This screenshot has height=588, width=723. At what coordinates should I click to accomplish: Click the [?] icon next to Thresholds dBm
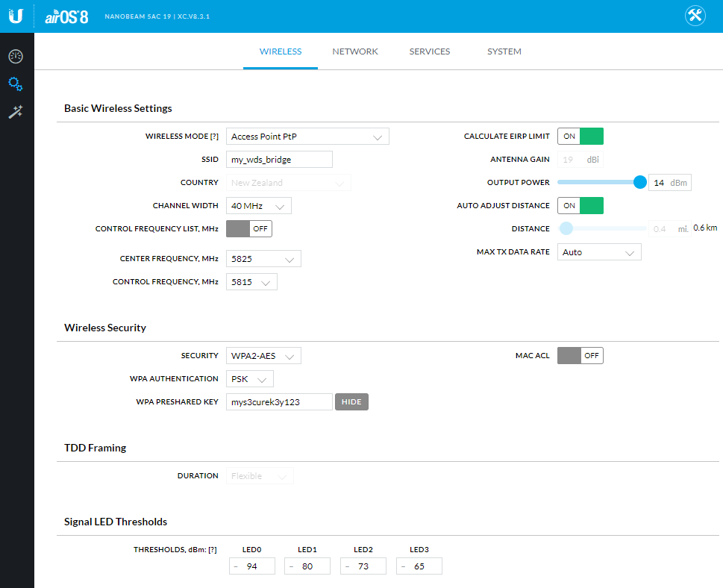(x=213, y=549)
